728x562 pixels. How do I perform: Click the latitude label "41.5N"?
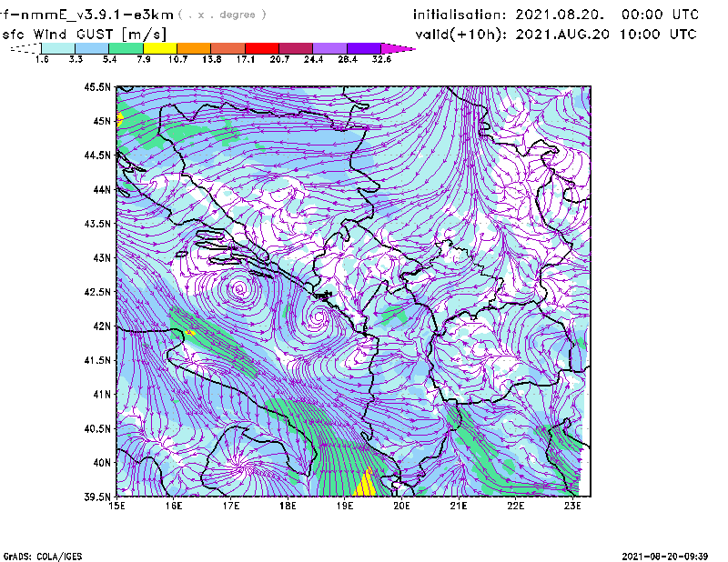click(x=98, y=360)
